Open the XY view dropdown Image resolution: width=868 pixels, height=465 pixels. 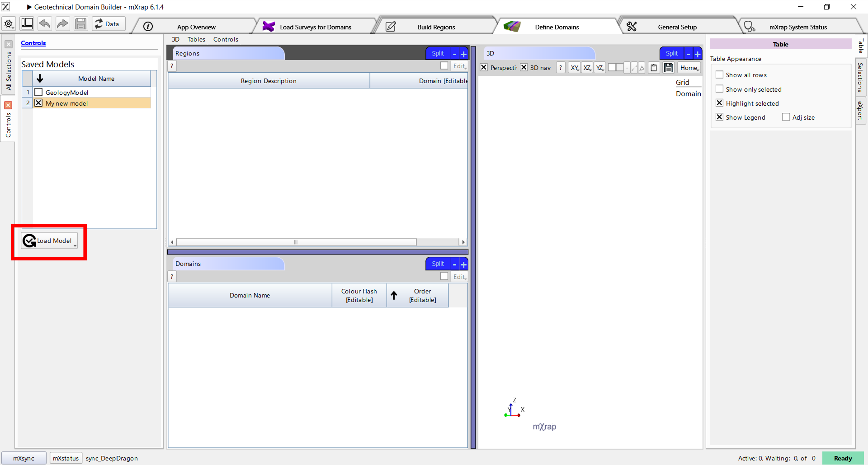click(574, 68)
